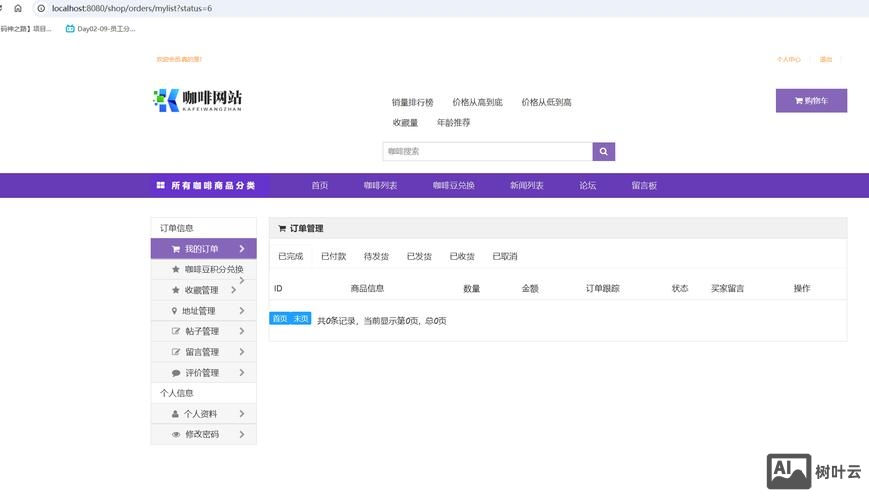Click the cart icon in 购物车 button
The image size is (869, 500).
(799, 101)
